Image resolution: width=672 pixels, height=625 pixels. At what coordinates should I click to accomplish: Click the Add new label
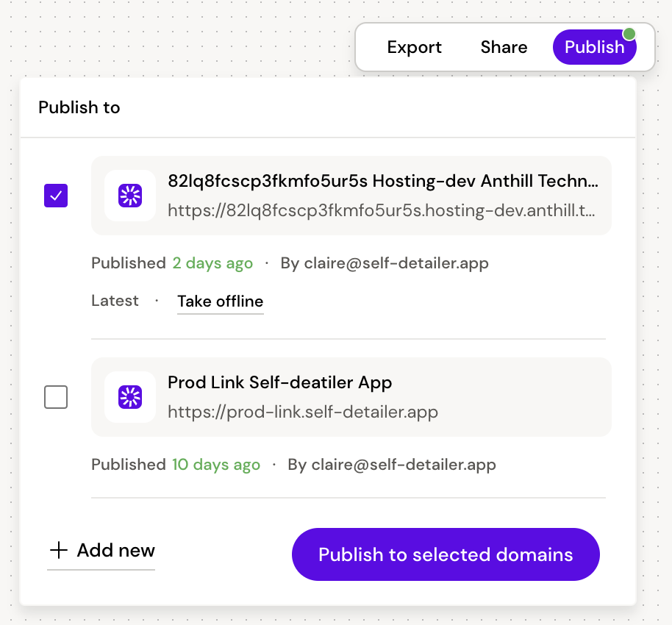point(115,550)
